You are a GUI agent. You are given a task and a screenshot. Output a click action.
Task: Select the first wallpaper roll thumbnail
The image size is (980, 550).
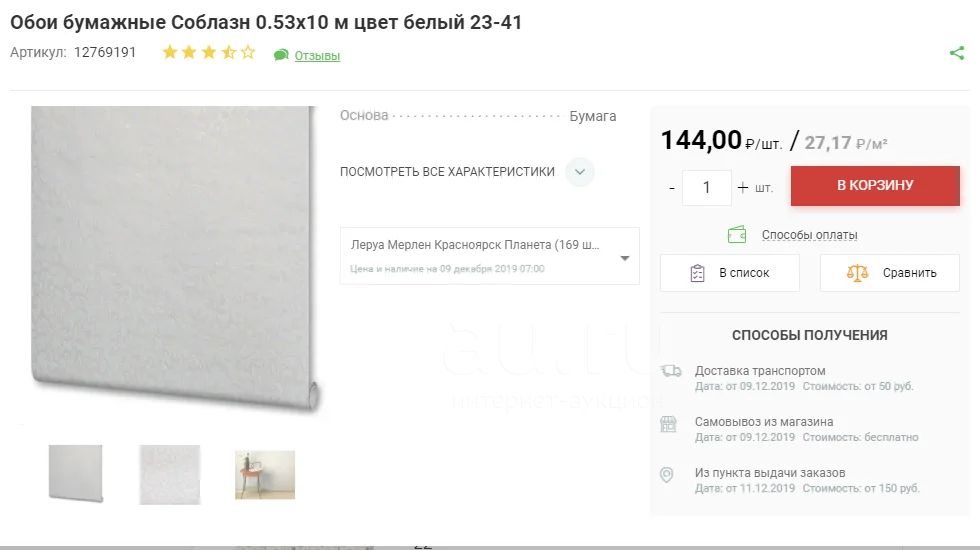click(x=76, y=473)
